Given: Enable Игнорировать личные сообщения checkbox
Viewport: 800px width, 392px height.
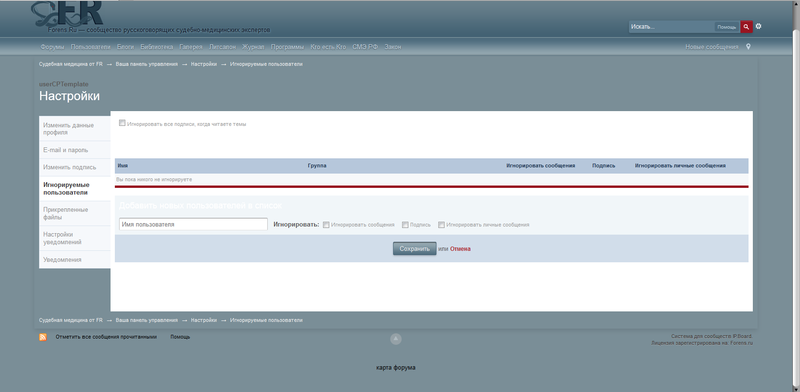Looking at the screenshot, I should click(x=441, y=225).
